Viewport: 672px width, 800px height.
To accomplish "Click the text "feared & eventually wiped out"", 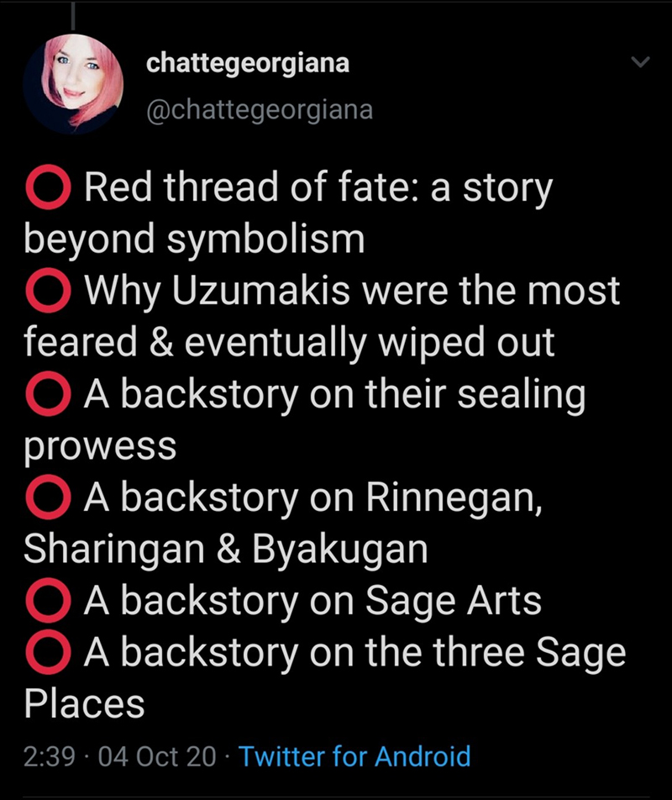I will tap(290, 344).
